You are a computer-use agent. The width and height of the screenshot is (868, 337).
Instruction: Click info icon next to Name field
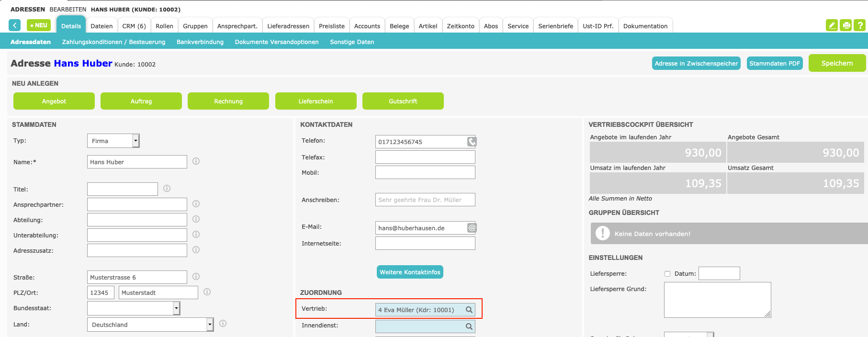pyautogui.click(x=196, y=161)
